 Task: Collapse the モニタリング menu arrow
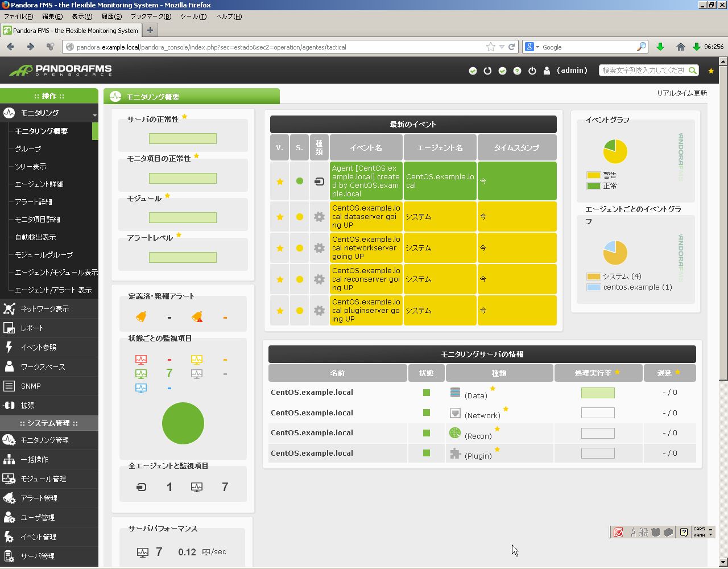(94, 115)
